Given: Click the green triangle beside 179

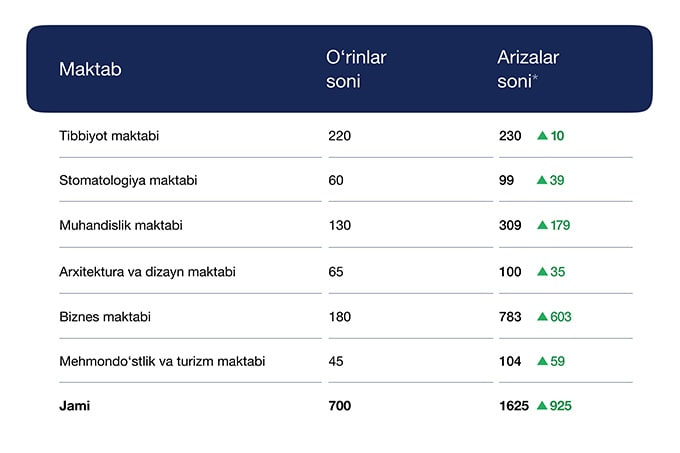Looking at the screenshot, I should pos(542,225).
